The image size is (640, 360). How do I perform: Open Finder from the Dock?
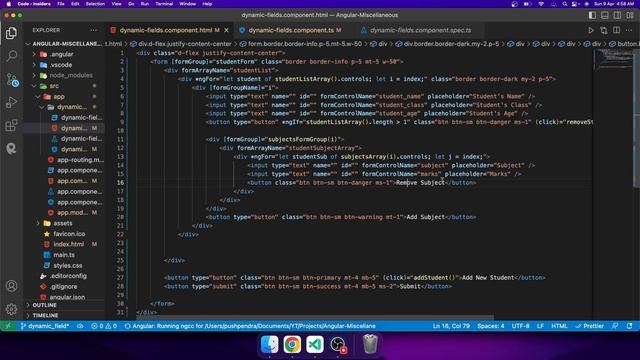pyautogui.click(x=269, y=344)
